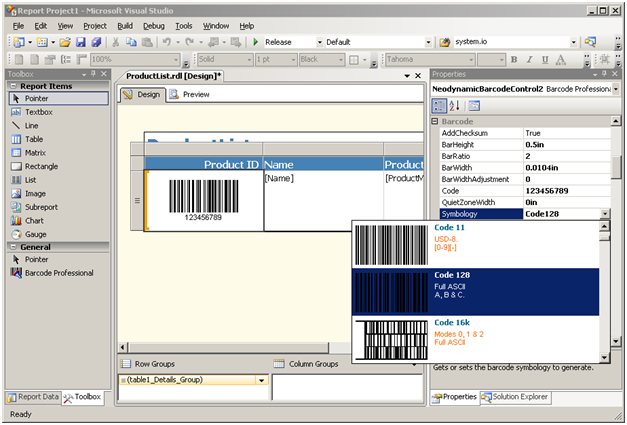Click the borders grid icon in the toolbar
This screenshot has height=425, width=627.
point(354,60)
